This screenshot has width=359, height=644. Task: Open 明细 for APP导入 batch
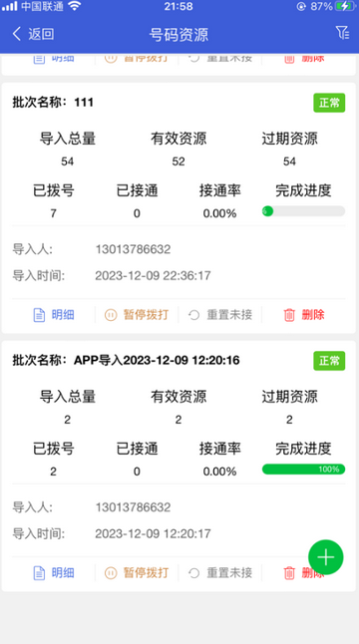point(63,573)
